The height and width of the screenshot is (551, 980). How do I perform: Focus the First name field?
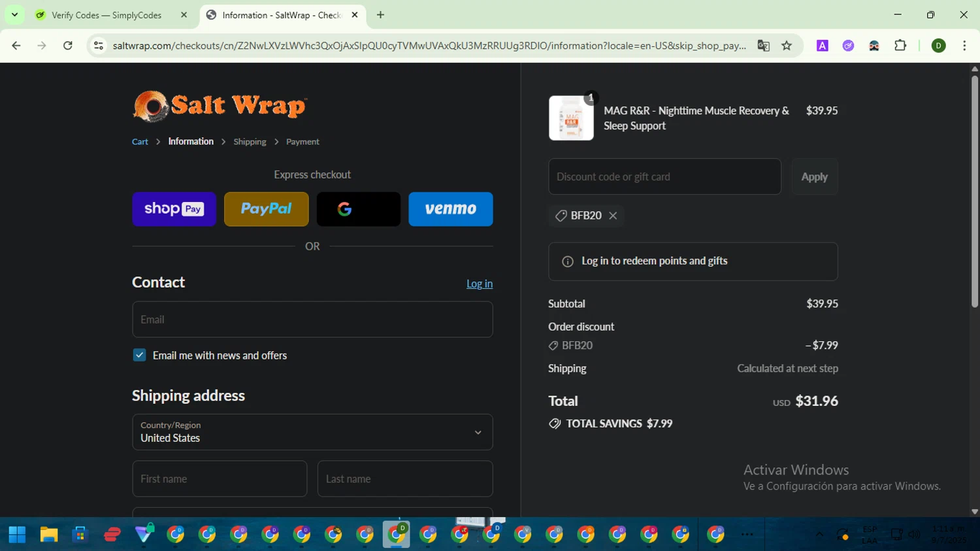(220, 478)
